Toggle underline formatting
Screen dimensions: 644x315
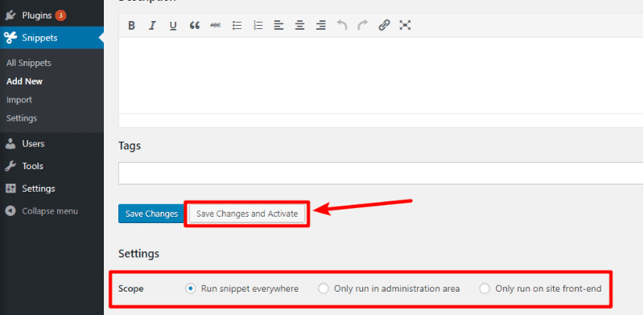[x=173, y=26]
